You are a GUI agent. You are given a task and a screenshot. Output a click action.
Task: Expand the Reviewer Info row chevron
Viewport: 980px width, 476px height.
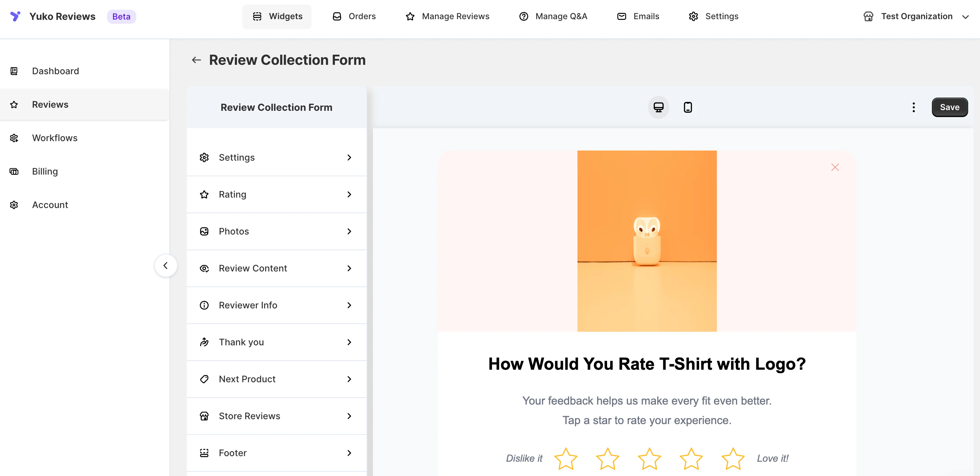349,305
